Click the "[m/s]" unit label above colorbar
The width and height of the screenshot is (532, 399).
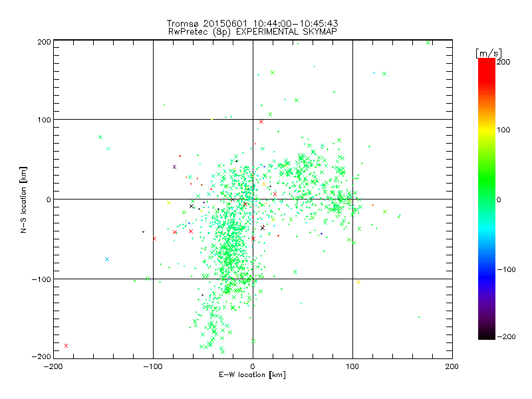489,53
